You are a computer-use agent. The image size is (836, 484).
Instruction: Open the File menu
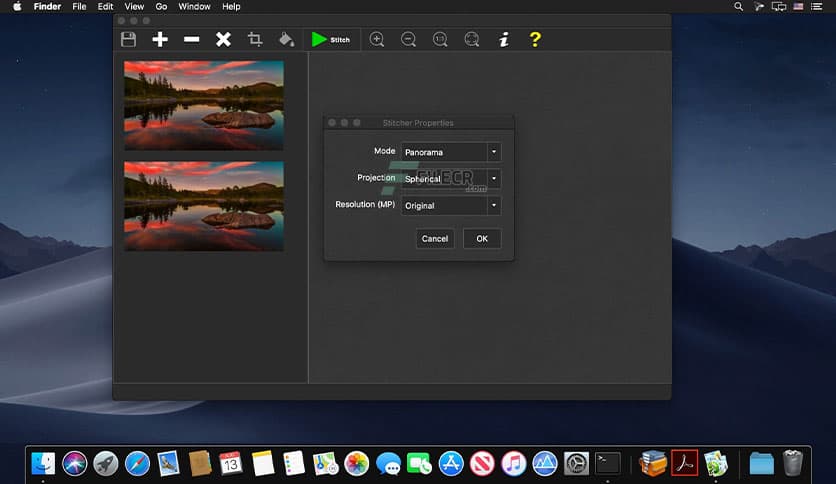click(x=79, y=6)
